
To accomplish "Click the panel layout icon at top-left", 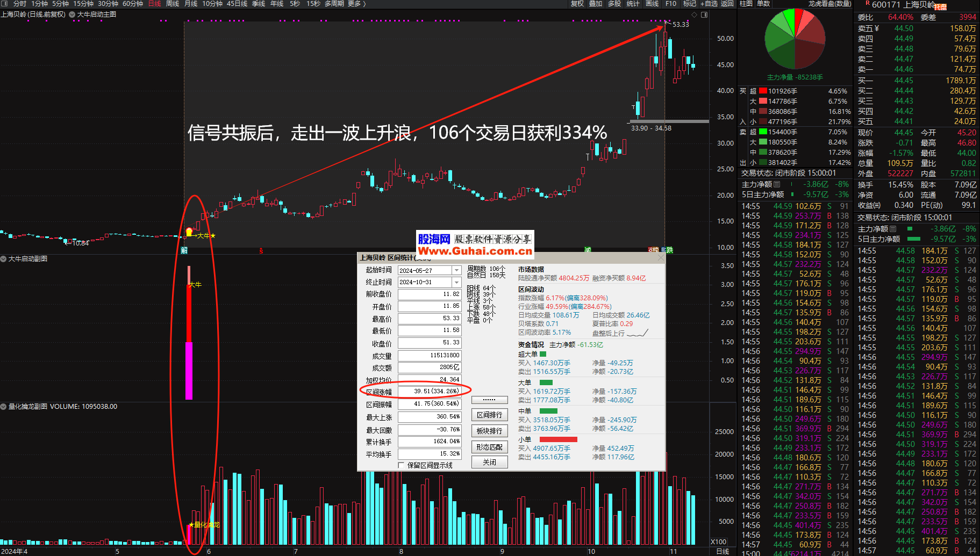I will [5, 4].
